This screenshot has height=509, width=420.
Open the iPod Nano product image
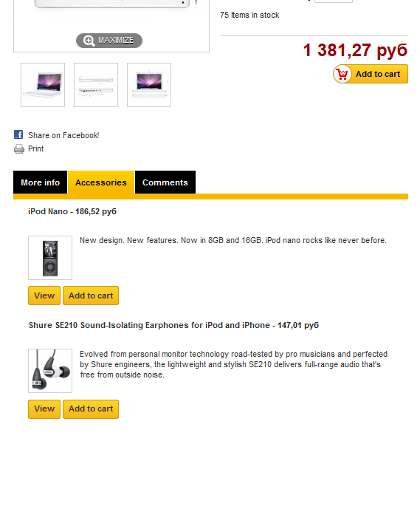point(50,258)
